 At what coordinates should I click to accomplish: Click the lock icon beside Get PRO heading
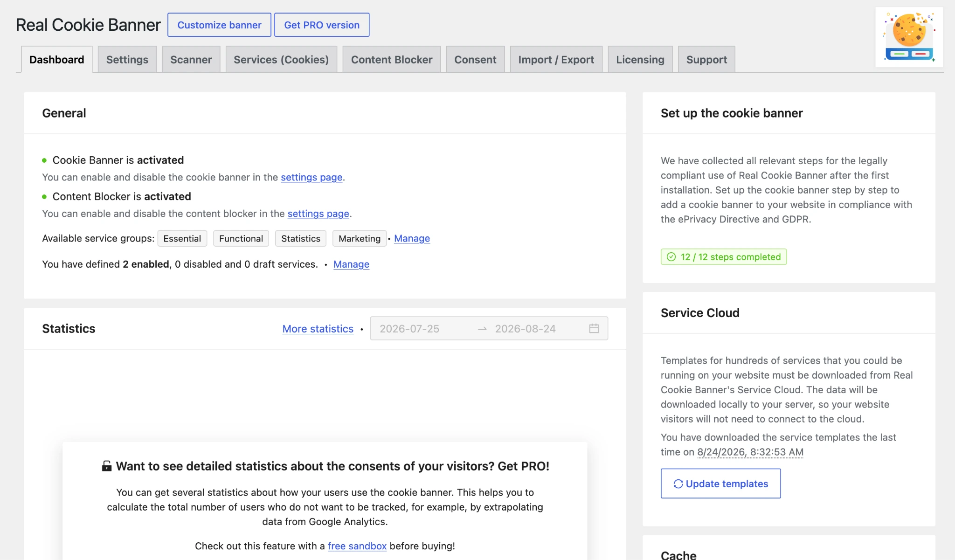(x=107, y=466)
